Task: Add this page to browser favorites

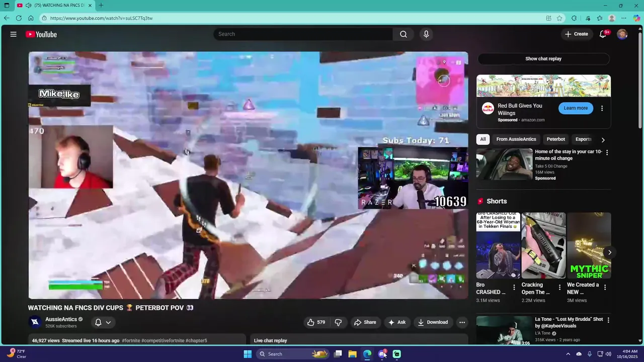Action: (x=559, y=18)
